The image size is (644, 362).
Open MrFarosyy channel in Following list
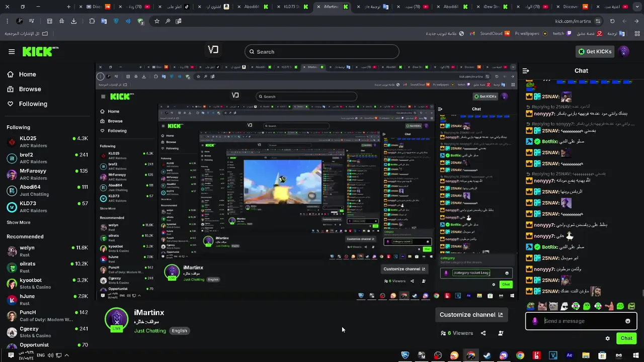click(x=47, y=174)
